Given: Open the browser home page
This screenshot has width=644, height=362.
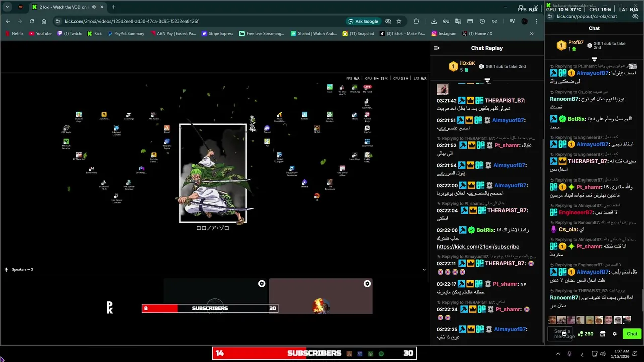Looking at the screenshot, I should [44, 21].
